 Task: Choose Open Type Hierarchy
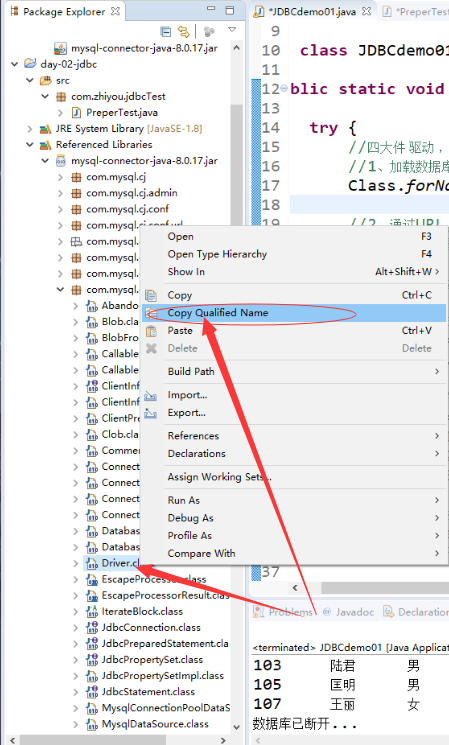tap(295, 254)
